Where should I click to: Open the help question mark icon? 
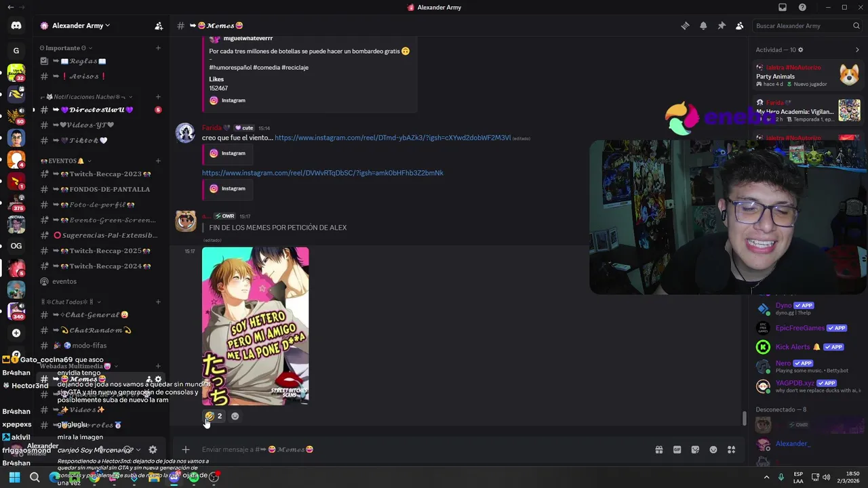802,7
